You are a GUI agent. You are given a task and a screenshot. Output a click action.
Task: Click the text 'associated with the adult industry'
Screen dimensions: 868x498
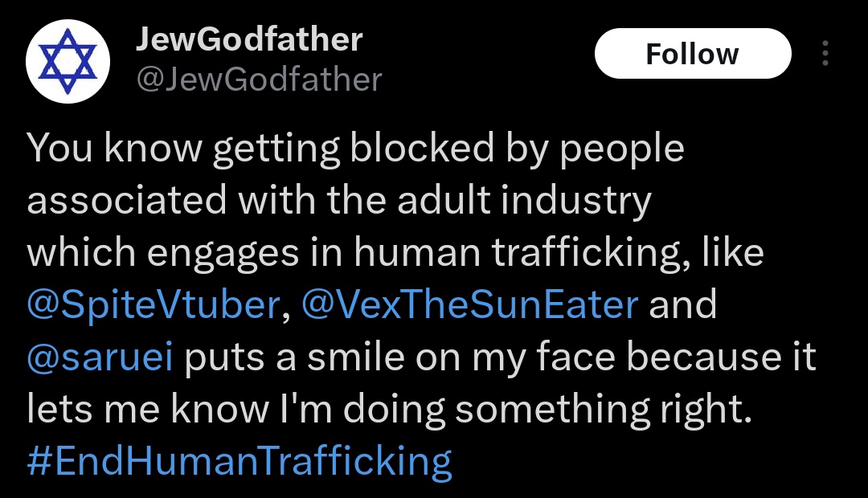click(338, 202)
